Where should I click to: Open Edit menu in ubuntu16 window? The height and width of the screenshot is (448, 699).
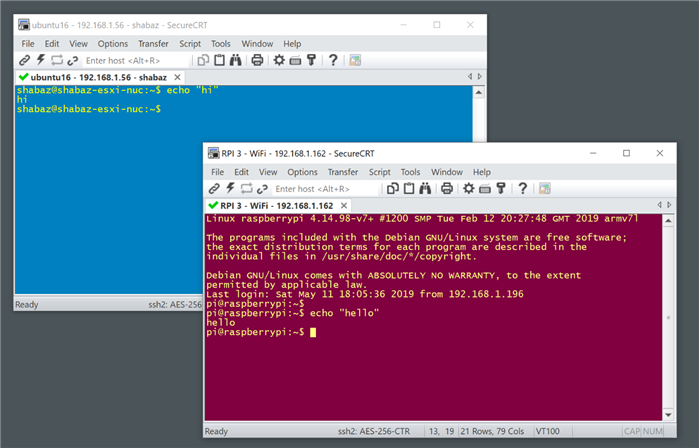tap(52, 44)
